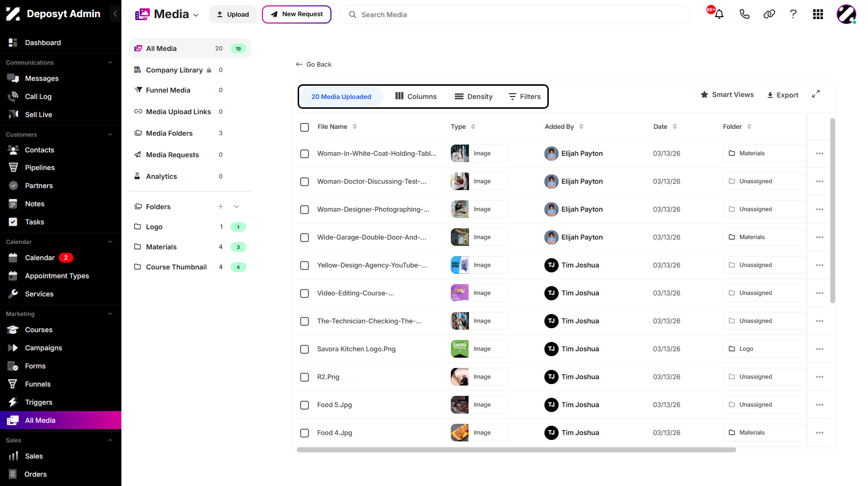This screenshot has width=868, height=486.
Task: Open the Food 4.Jpg thumbnail
Action: [x=460, y=433]
